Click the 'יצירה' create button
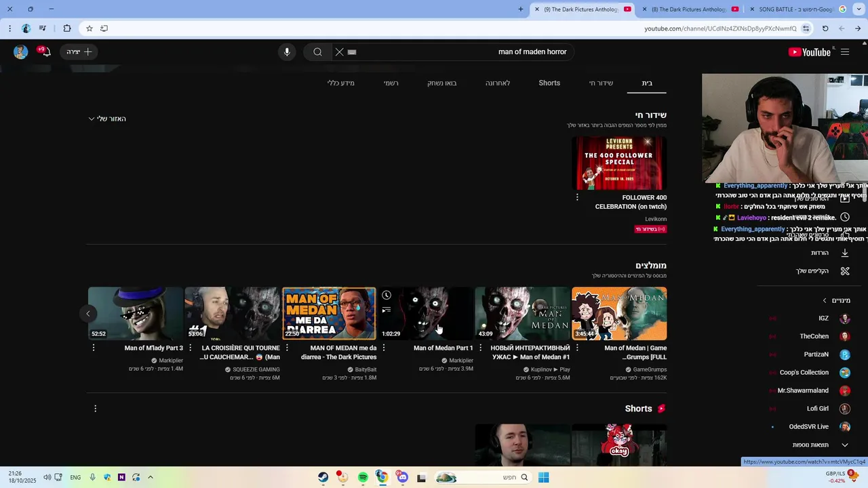This screenshot has height=488, width=868. (x=79, y=52)
